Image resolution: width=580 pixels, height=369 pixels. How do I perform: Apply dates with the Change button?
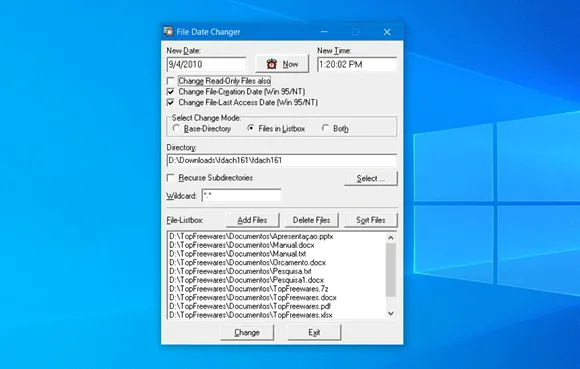point(247,332)
